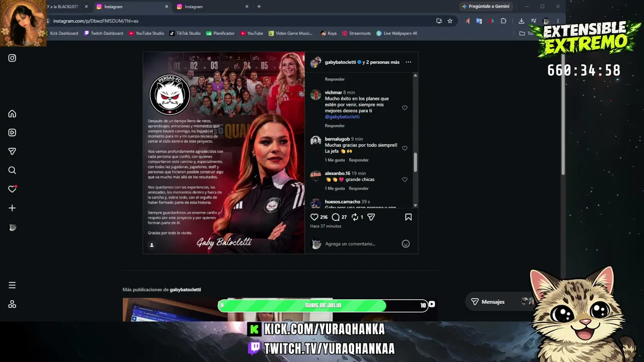The image size is (644, 362).
Task: Open the Meta apps icon at sidebar bottom
Action: click(x=12, y=304)
